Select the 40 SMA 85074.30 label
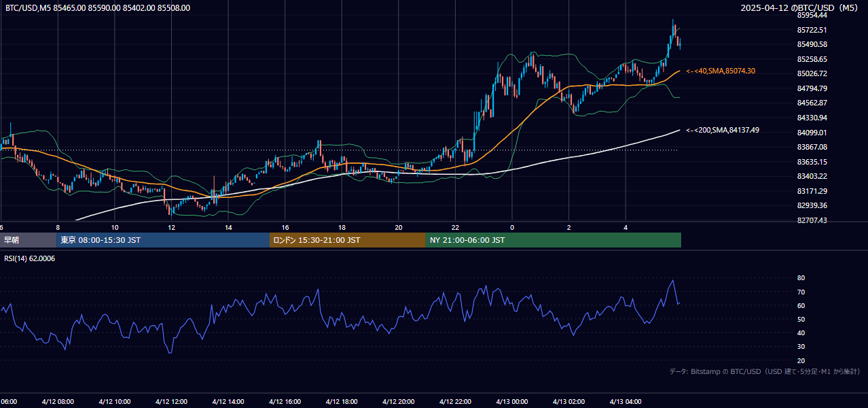 [721, 71]
